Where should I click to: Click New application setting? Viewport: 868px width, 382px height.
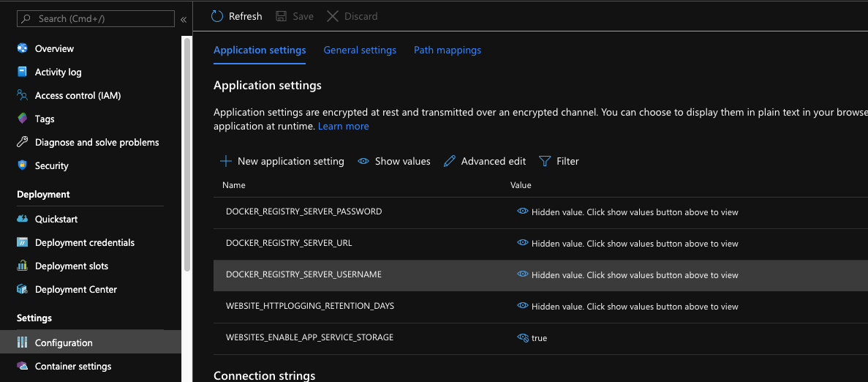282,161
